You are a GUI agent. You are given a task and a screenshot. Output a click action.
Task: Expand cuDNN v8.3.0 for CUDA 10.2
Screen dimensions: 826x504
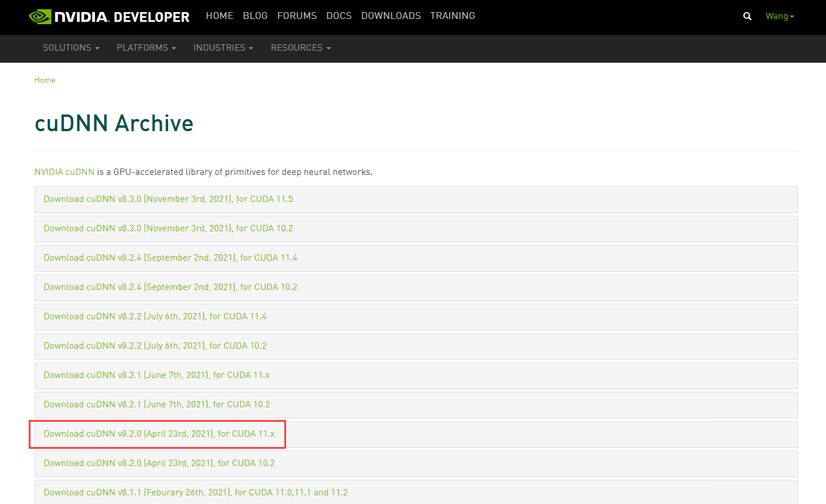(416, 228)
